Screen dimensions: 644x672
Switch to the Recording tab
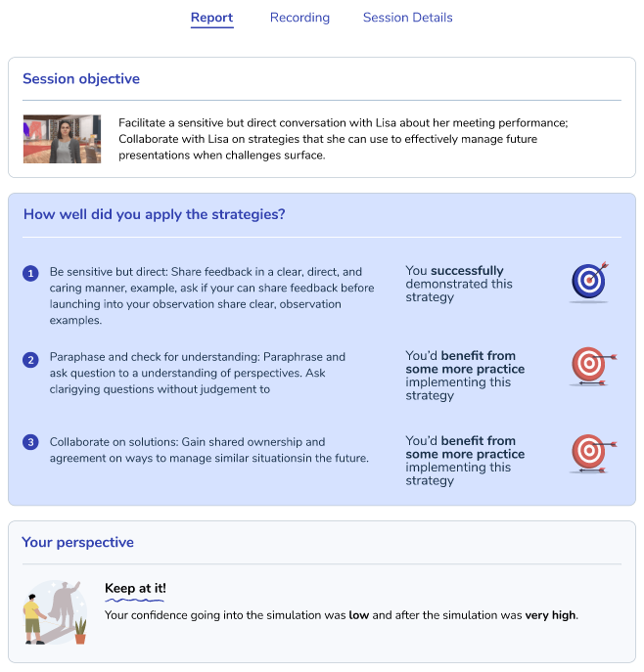[x=299, y=18]
